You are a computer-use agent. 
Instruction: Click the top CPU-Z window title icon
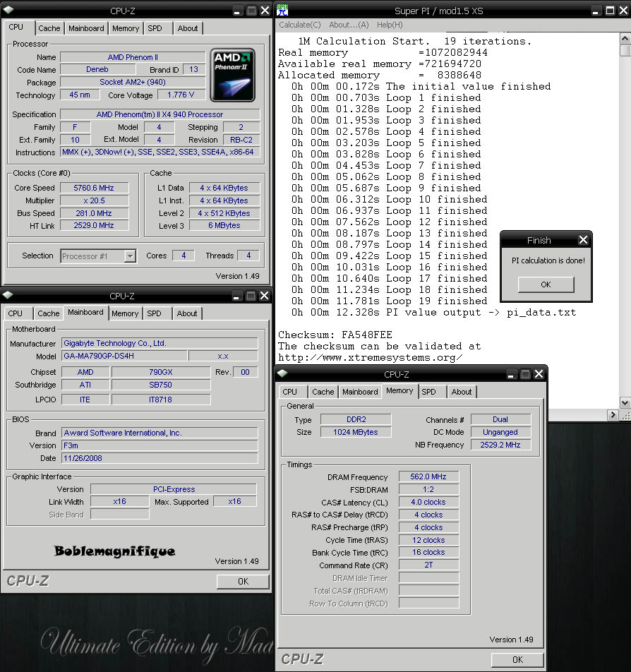(x=8, y=9)
